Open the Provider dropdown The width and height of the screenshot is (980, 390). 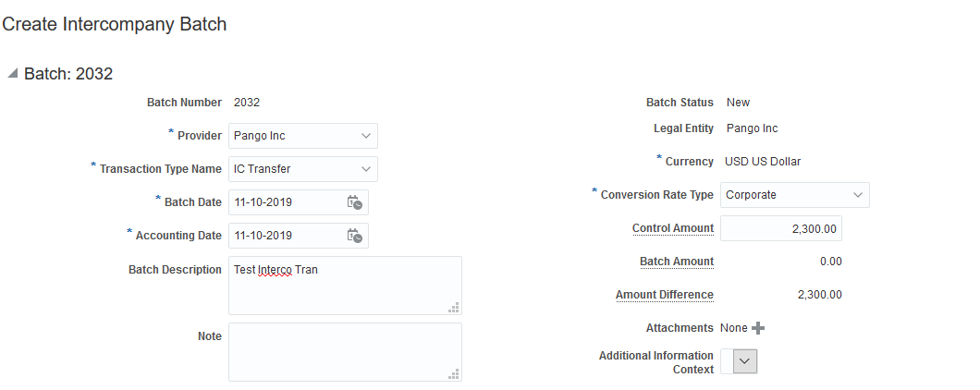coord(366,136)
